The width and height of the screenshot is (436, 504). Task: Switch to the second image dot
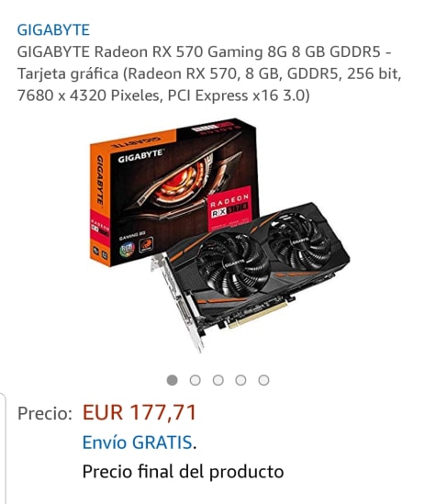pos(195,380)
